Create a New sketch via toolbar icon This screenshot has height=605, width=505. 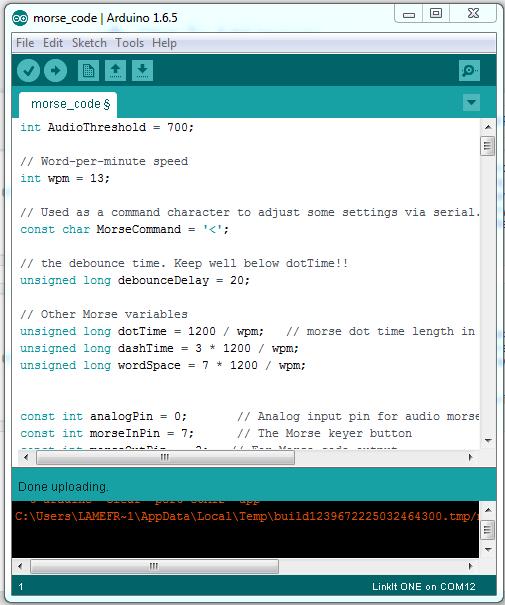tap(88, 71)
